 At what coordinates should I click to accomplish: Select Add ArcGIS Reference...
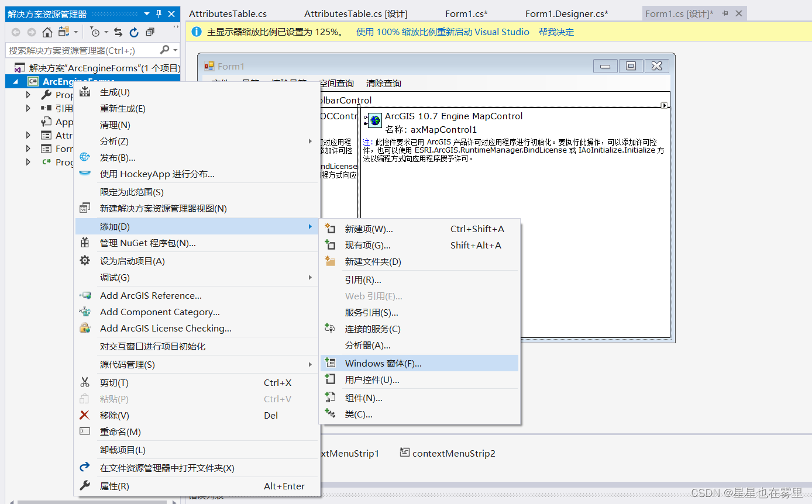[197, 295]
